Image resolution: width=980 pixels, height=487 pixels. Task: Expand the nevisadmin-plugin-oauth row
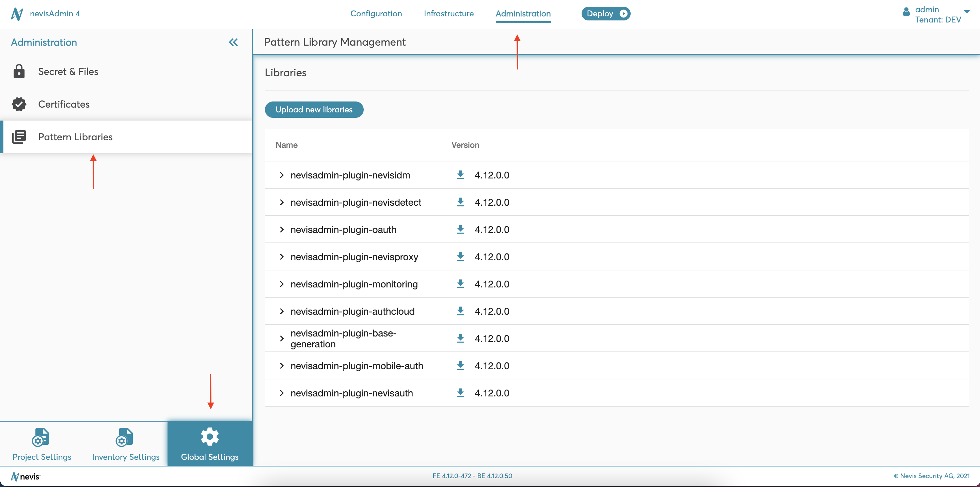pos(282,230)
